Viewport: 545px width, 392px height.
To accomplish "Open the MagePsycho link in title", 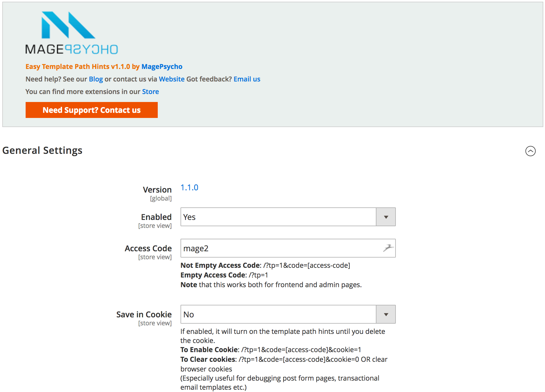I will (x=162, y=66).
